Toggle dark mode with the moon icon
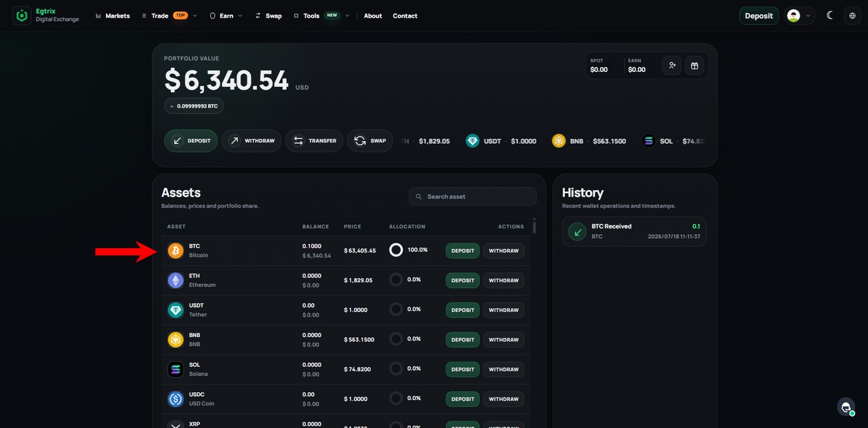This screenshot has height=428, width=868. 830,16
